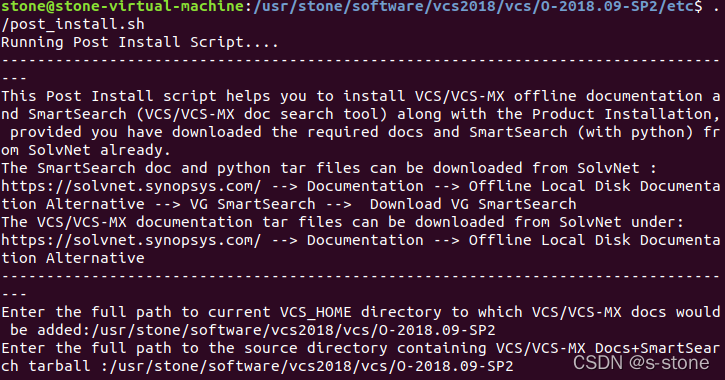725x380 pixels.
Task: Click the top dashed separator line
Action: point(361,61)
